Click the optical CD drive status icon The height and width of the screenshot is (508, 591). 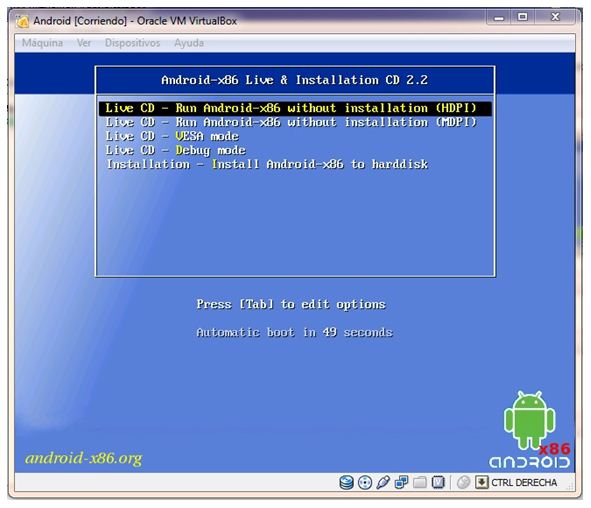click(365, 482)
